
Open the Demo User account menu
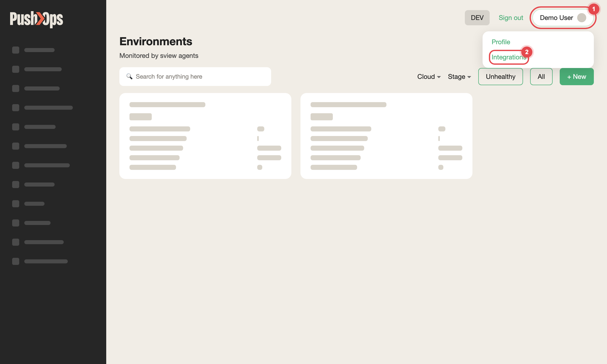pos(563,18)
